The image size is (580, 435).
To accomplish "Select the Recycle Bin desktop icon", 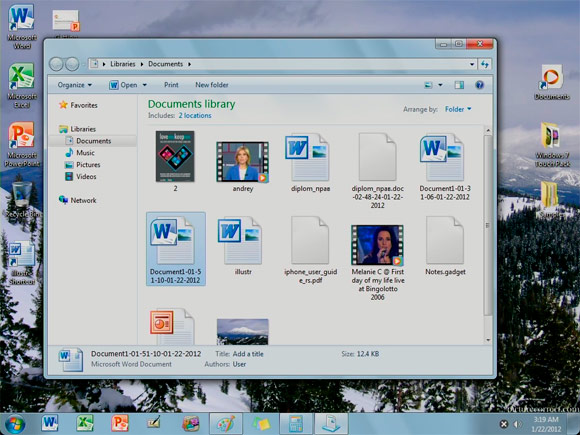I will [22, 200].
